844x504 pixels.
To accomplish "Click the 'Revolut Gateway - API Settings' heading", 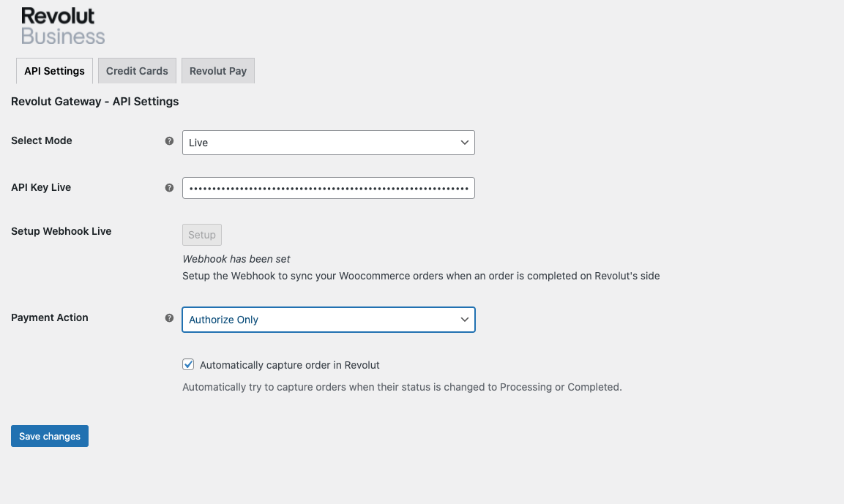I will point(95,102).
